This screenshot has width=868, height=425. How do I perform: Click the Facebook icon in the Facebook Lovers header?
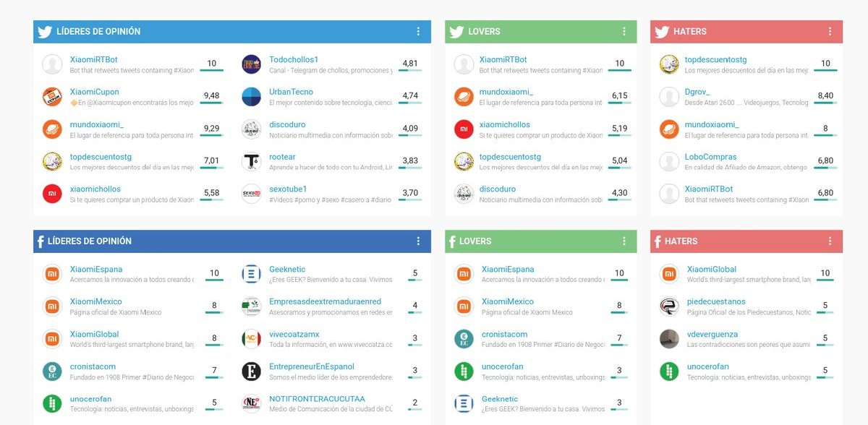pyautogui.click(x=452, y=241)
